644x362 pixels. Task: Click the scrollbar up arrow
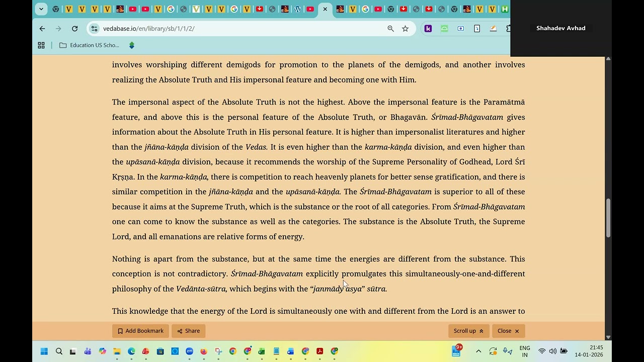click(x=608, y=59)
